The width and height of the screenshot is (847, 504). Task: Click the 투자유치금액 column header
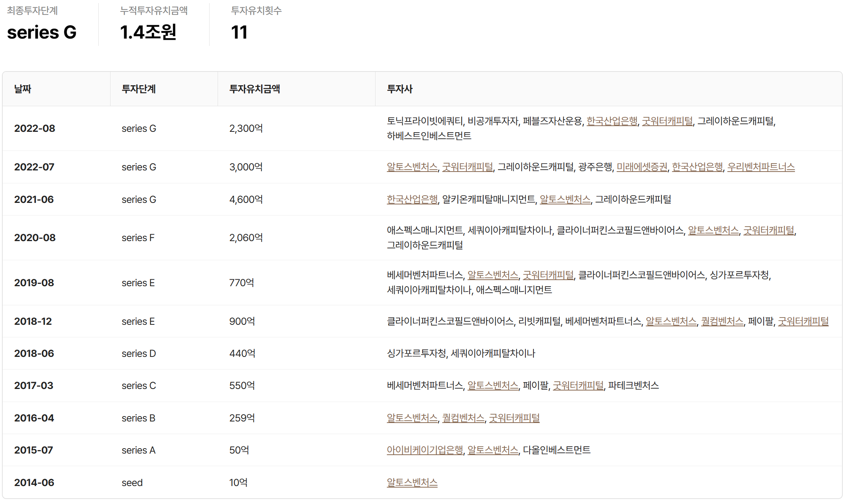(254, 89)
